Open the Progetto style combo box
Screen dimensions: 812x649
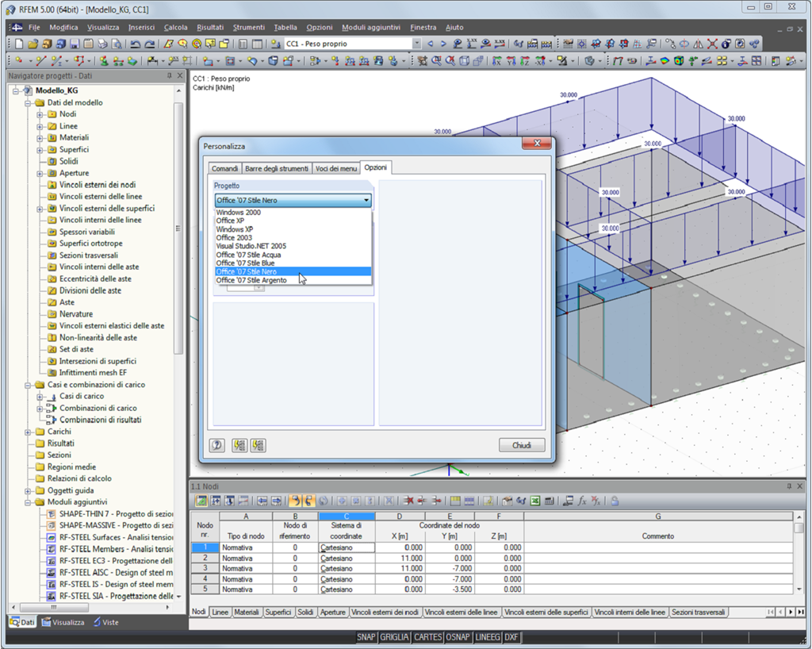pyautogui.click(x=293, y=200)
